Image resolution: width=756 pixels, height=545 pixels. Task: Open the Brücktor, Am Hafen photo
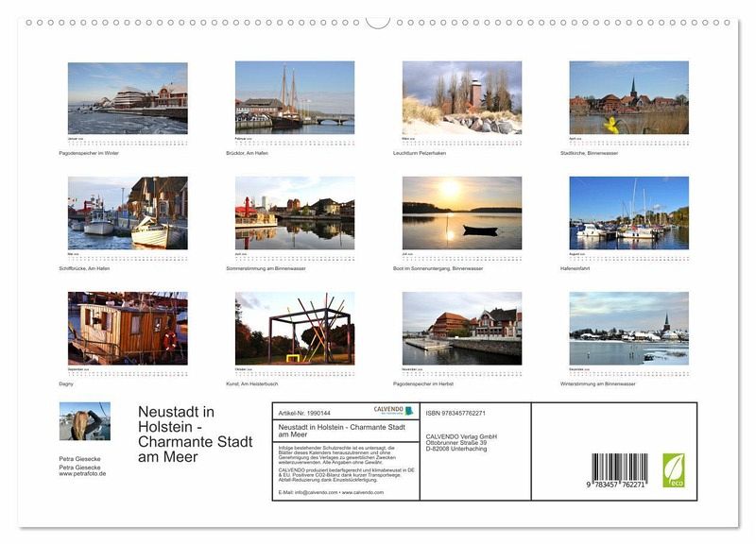295,97
